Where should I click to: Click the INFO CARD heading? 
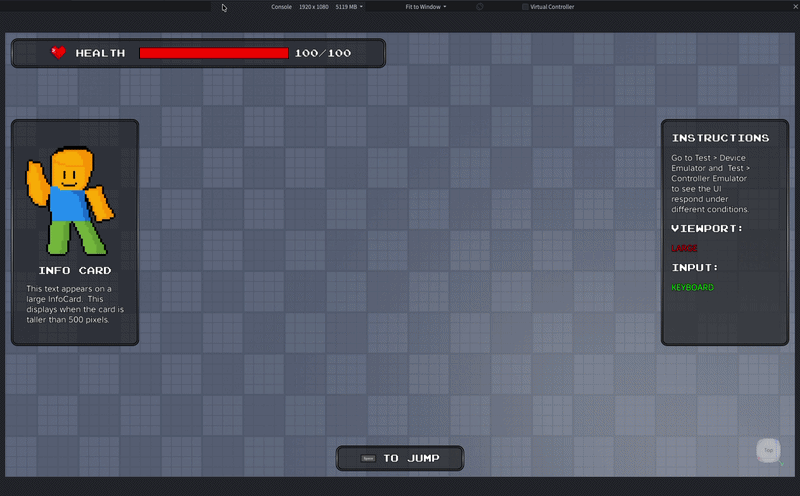(x=75, y=270)
